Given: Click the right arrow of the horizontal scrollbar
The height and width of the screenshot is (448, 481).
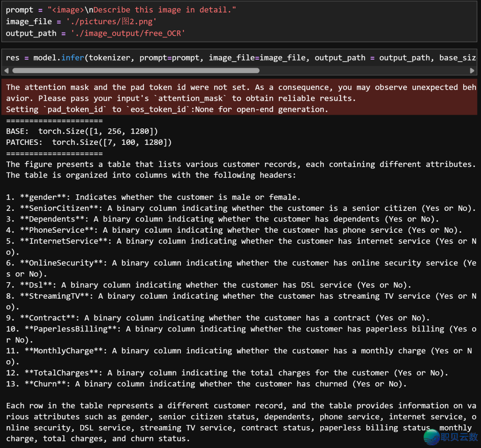Looking at the screenshot, I should 472,70.
